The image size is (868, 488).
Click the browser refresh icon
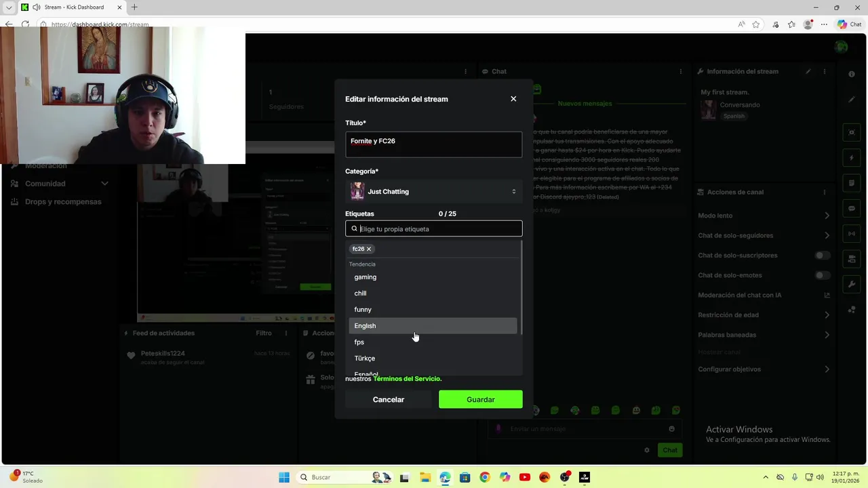[25, 24]
